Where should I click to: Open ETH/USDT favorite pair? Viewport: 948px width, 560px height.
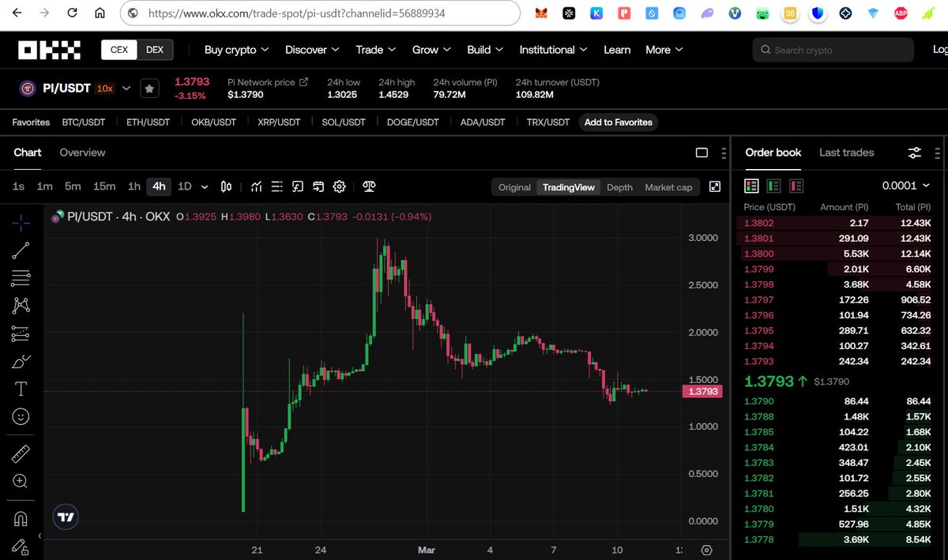pyautogui.click(x=149, y=122)
